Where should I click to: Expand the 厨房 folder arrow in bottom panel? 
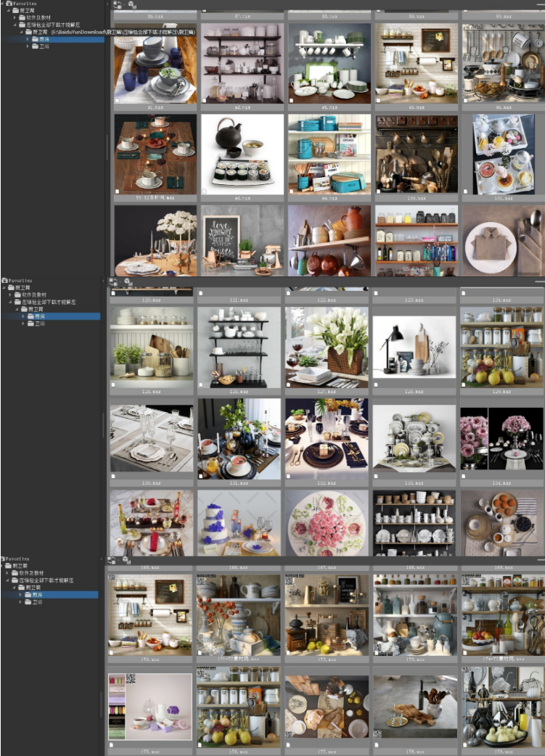coord(20,595)
